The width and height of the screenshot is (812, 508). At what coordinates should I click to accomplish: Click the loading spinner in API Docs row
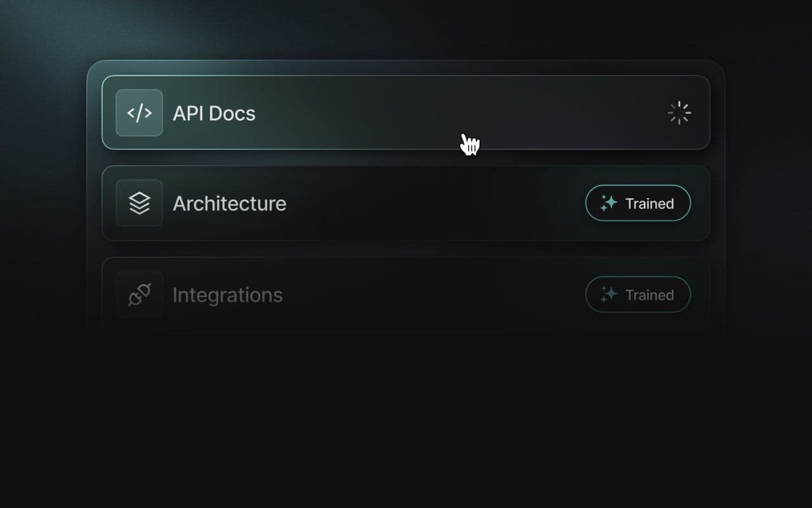tap(679, 113)
